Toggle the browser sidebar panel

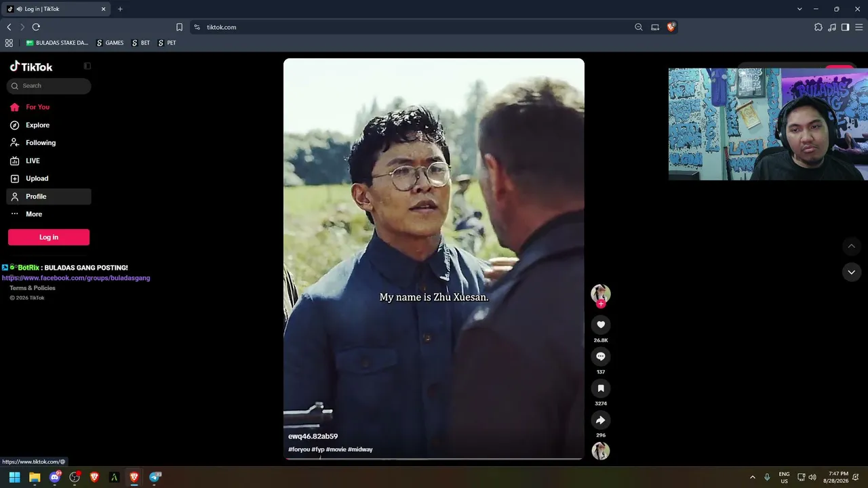pyautogui.click(x=845, y=27)
